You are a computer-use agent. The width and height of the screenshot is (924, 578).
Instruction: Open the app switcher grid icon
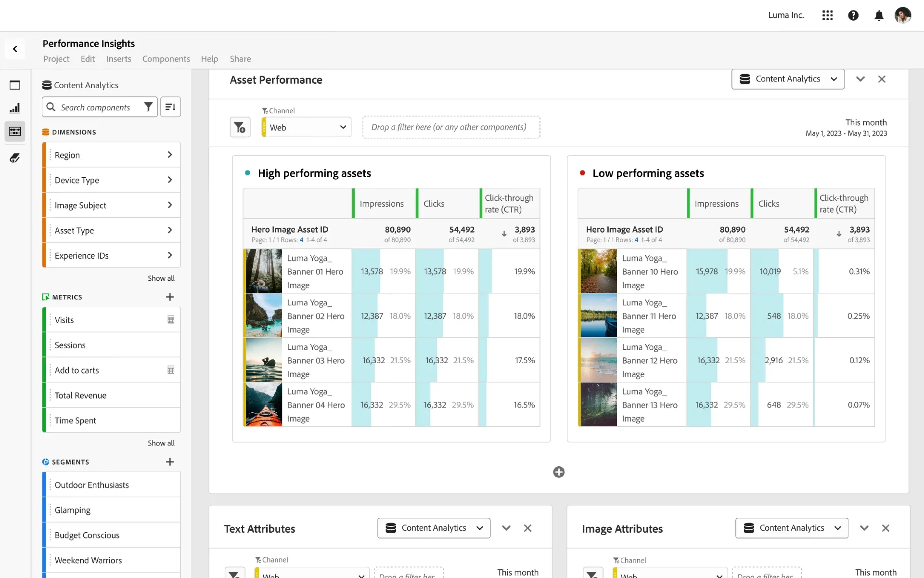827,15
